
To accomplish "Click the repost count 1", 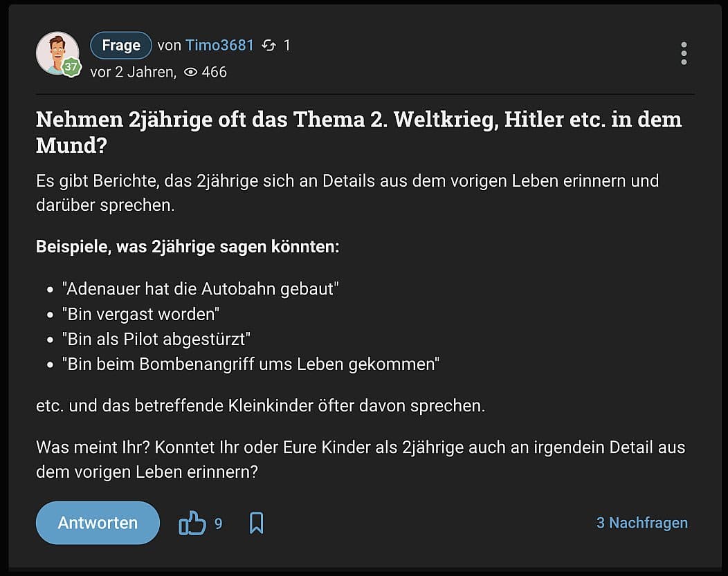I will [x=287, y=46].
